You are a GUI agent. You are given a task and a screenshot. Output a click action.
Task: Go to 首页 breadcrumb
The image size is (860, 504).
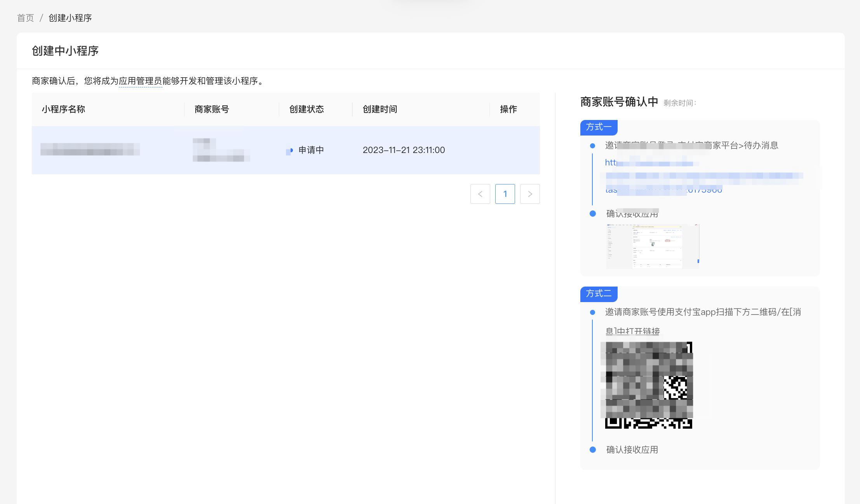point(26,18)
